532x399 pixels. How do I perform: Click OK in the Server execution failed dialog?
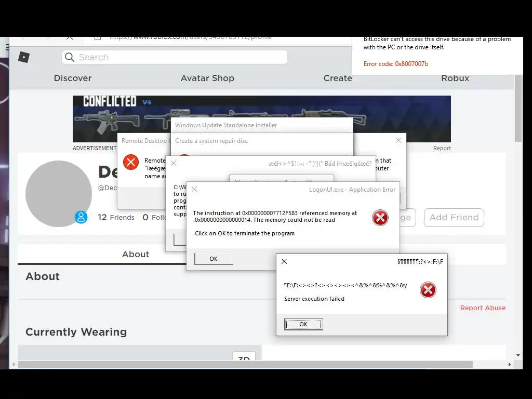pos(303,324)
